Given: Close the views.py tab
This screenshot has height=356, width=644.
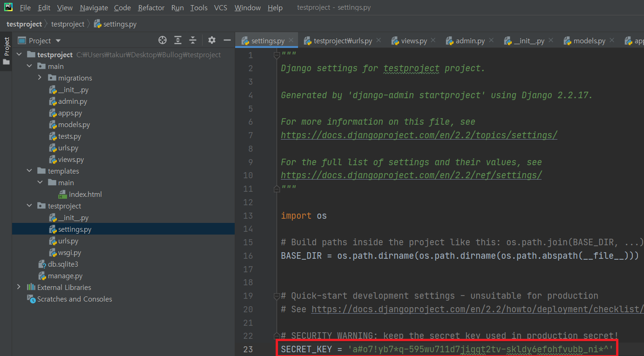Looking at the screenshot, I should click(x=434, y=40).
